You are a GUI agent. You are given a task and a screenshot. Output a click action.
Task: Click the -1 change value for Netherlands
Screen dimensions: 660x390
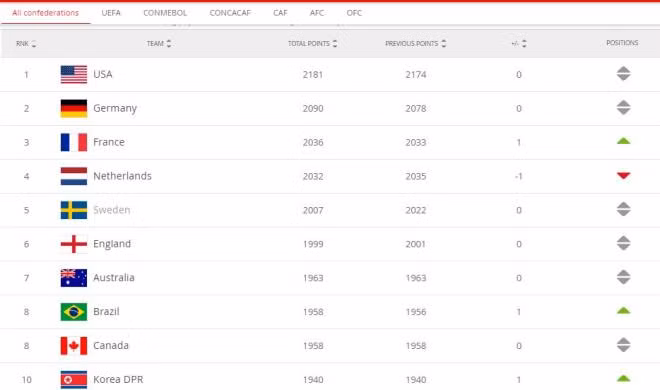tap(519, 176)
